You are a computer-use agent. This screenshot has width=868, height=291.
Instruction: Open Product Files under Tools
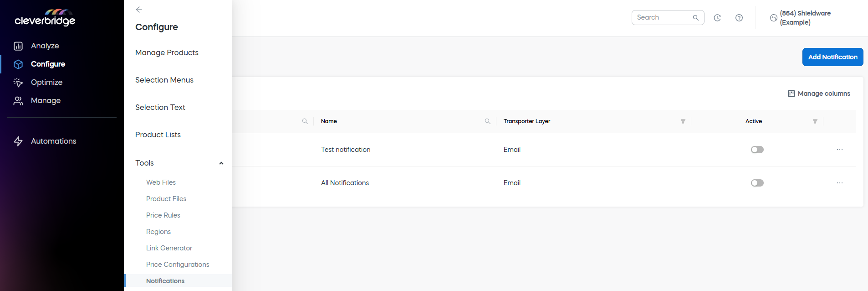pyautogui.click(x=166, y=199)
